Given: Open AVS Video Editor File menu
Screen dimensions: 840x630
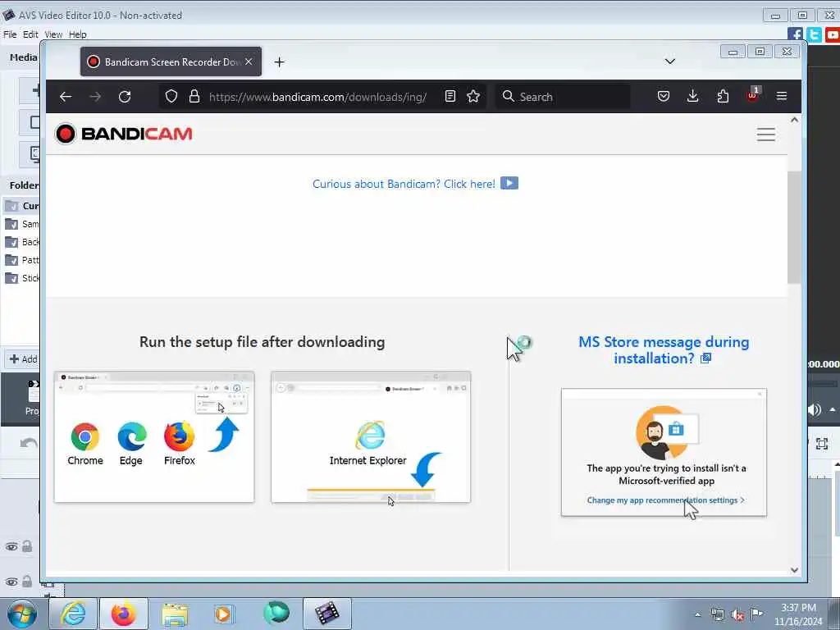Looking at the screenshot, I should click(x=10, y=34).
